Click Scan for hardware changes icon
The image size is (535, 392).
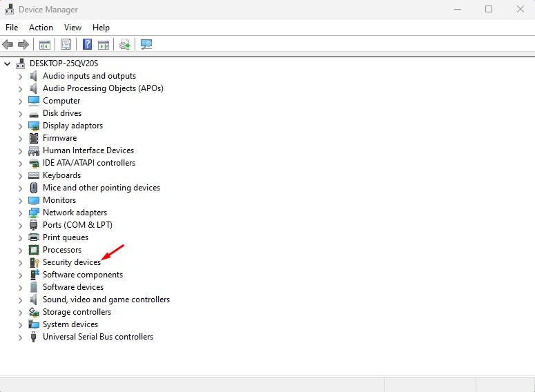146,44
